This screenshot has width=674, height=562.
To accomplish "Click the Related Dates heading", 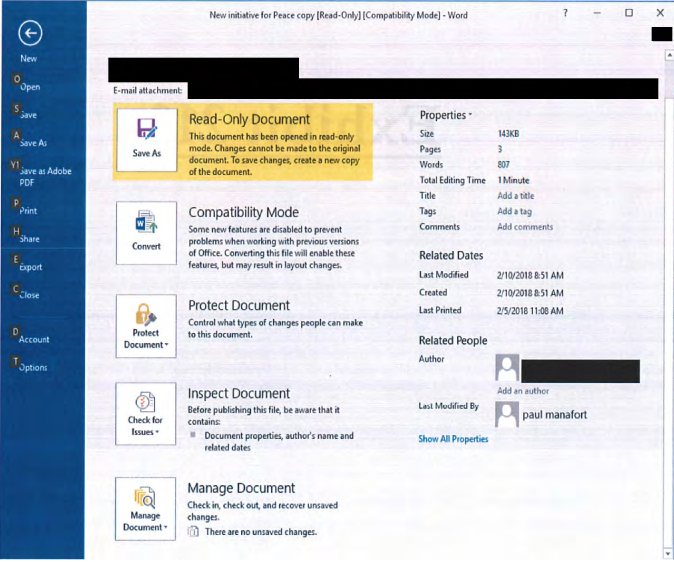I will coord(451,255).
